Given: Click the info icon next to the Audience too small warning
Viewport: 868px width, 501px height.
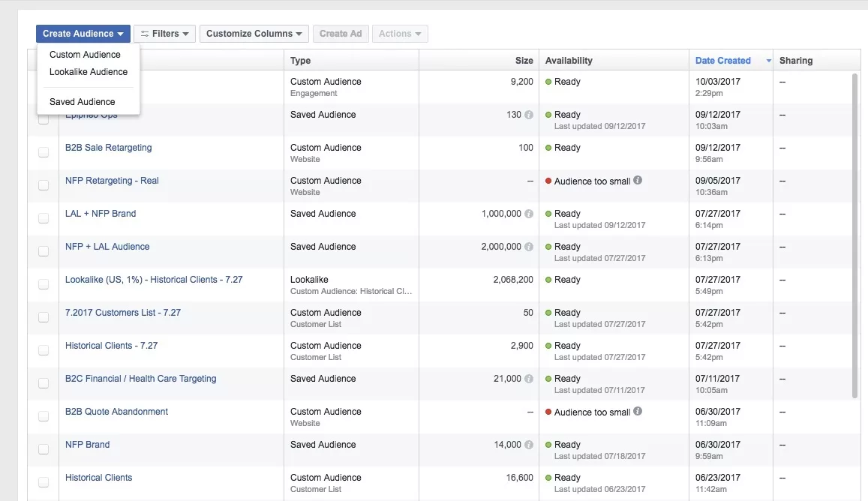Looking at the screenshot, I should 637,180.
